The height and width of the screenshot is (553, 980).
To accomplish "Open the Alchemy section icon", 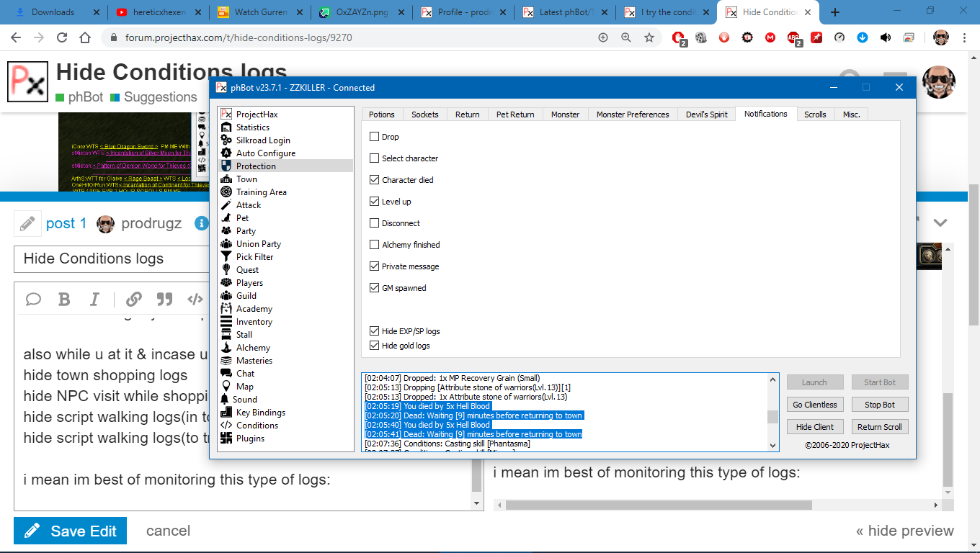I will 226,348.
